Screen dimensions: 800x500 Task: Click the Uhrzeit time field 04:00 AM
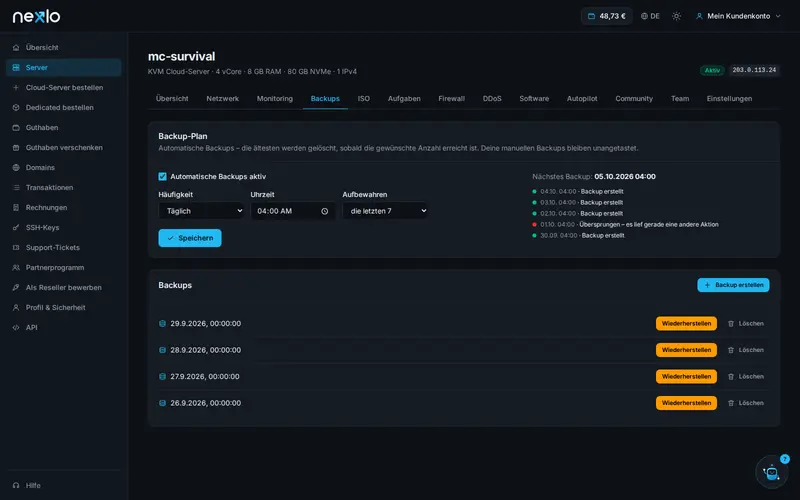(x=293, y=211)
